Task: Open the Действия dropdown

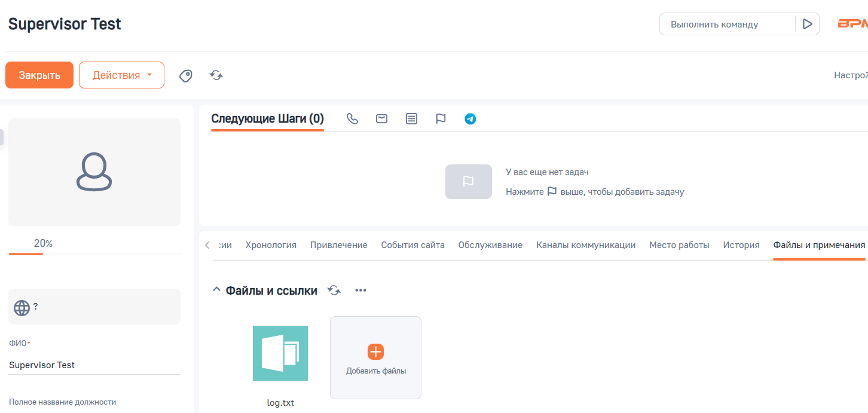Action: click(x=122, y=75)
